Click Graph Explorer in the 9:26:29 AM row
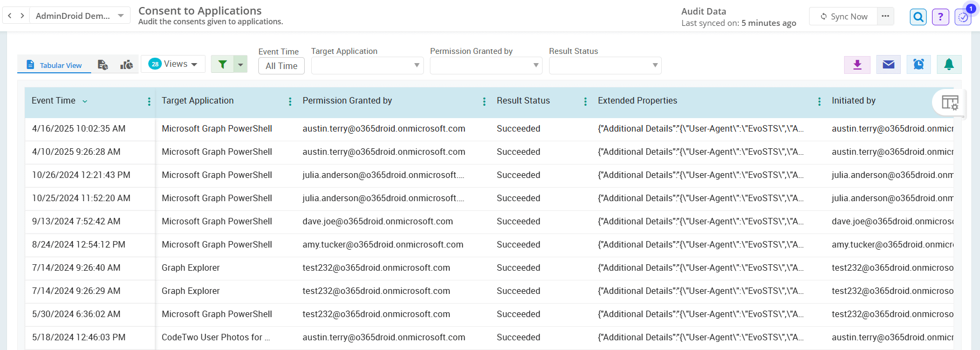980x350 pixels. click(x=191, y=291)
